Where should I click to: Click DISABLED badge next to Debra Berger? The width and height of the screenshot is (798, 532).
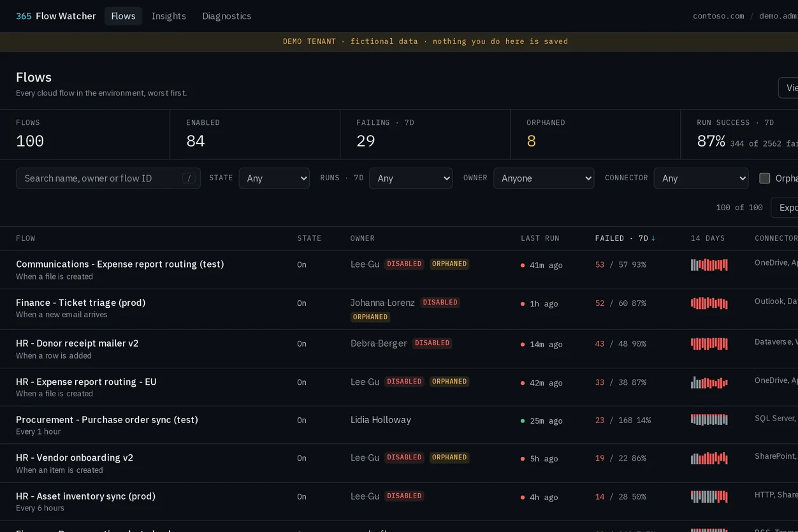[432, 343]
